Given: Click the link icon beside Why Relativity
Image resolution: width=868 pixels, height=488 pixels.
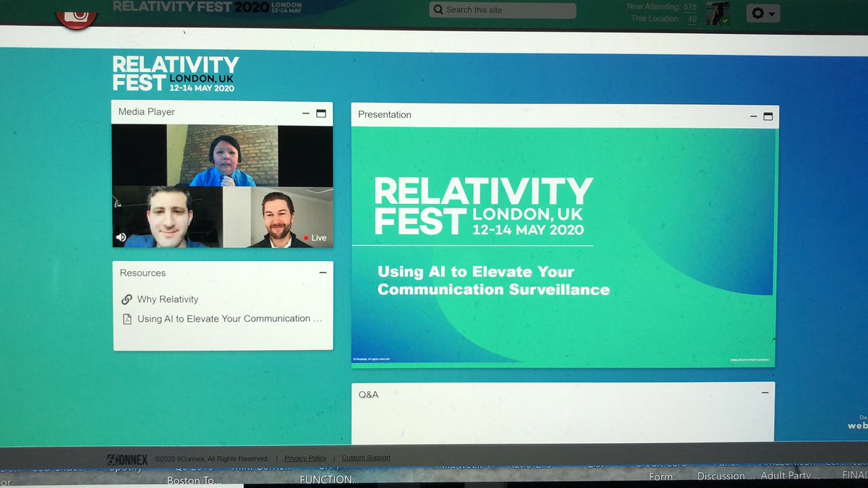Looking at the screenshot, I should click(127, 299).
